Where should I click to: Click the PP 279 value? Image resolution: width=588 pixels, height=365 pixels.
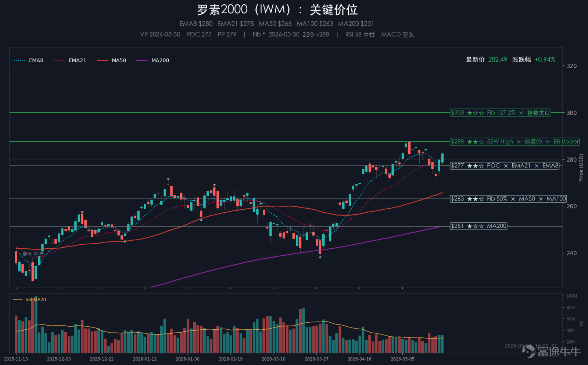click(x=227, y=34)
